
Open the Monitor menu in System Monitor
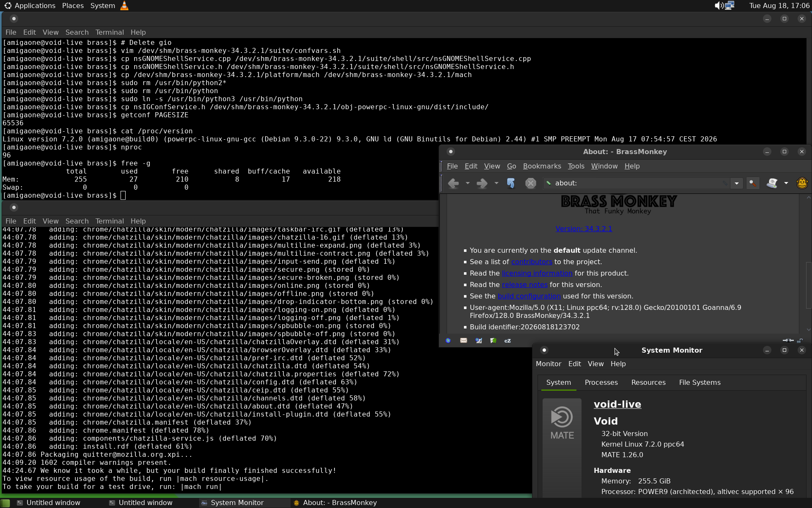pyautogui.click(x=549, y=364)
